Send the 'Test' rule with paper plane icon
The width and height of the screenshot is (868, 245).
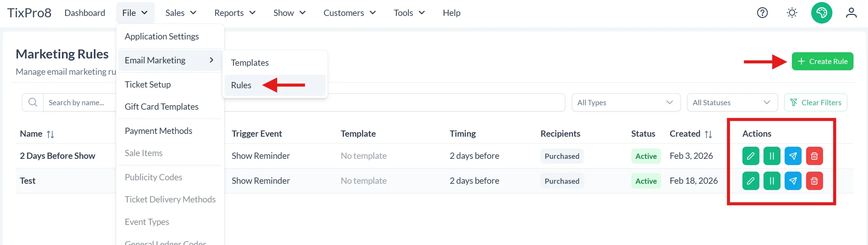[x=793, y=181]
